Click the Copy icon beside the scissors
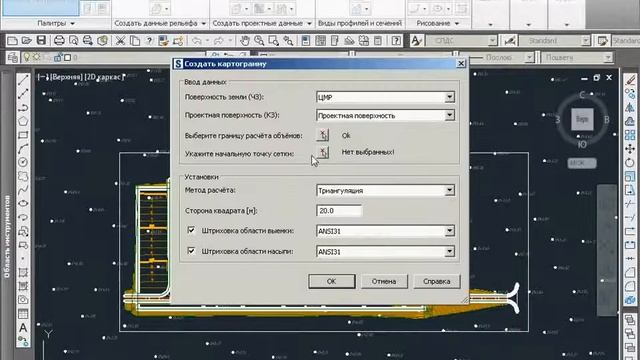This screenshot has height=360, width=640. pyautogui.click(x=135, y=40)
